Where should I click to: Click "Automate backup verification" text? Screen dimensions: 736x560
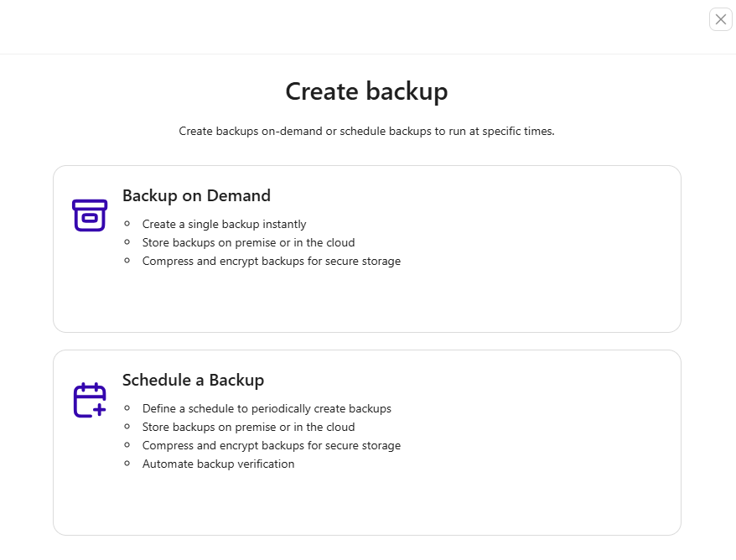click(x=218, y=464)
